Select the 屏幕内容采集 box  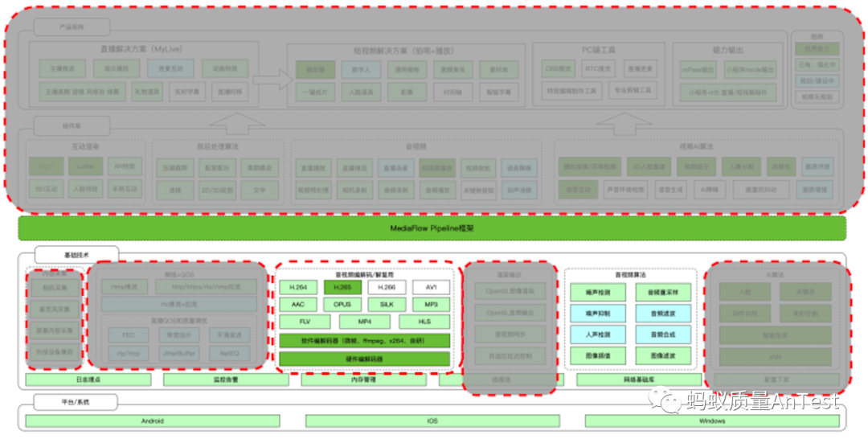point(55,330)
